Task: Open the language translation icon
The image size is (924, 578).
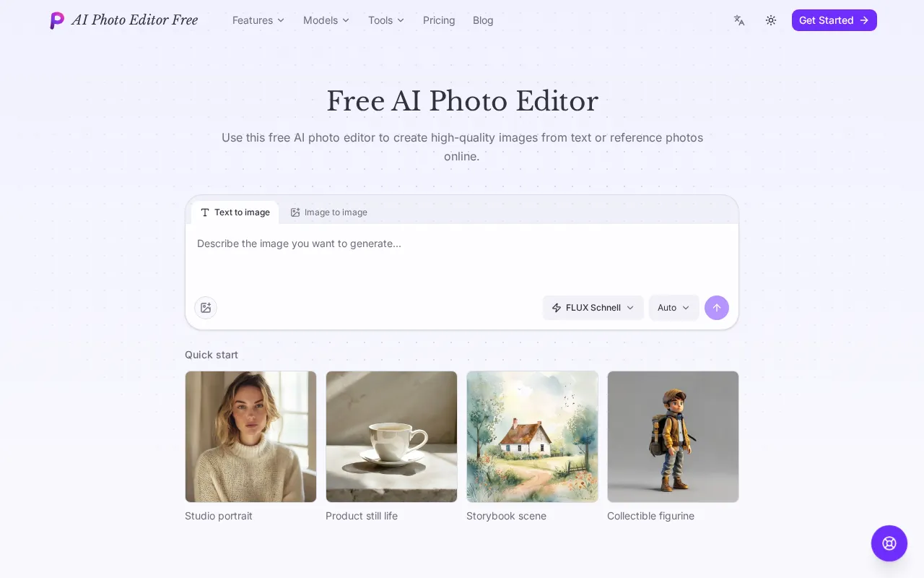Action: pyautogui.click(x=739, y=20)
